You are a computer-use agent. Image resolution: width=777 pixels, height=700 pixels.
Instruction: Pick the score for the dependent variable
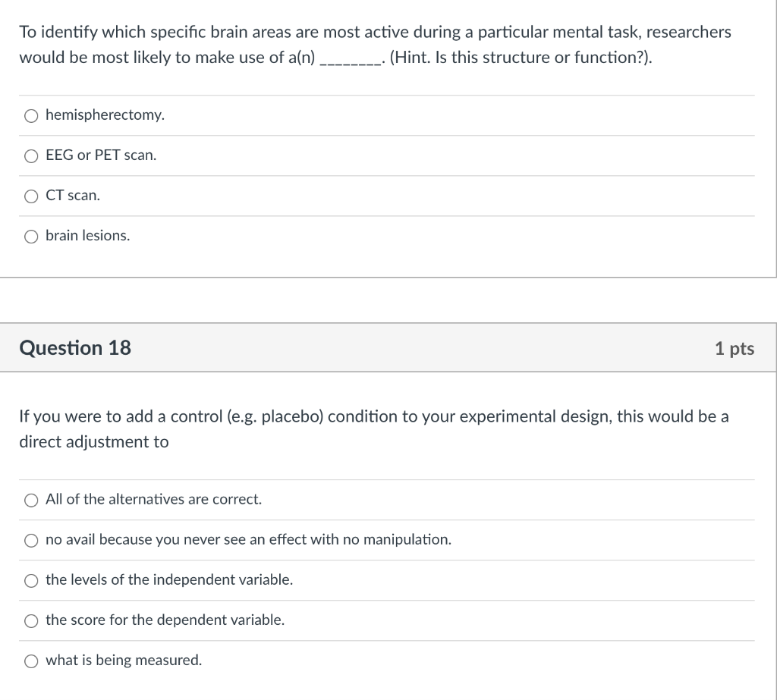coord(31,621)
